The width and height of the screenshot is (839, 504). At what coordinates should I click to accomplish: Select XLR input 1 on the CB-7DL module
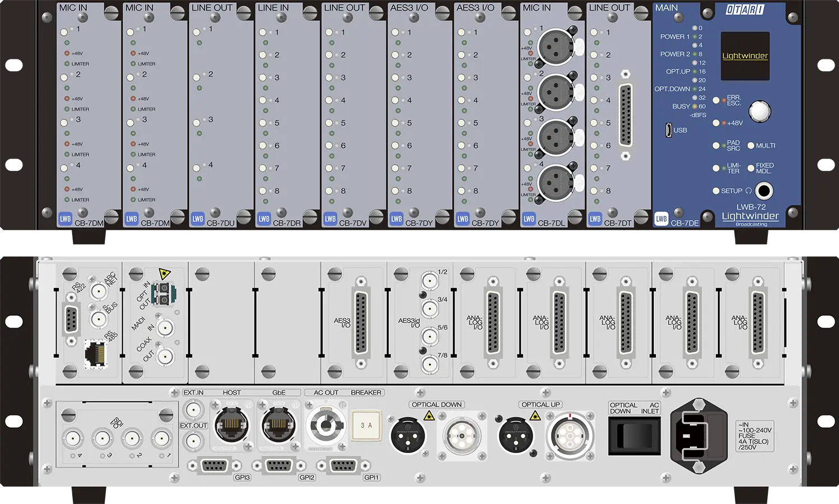(x=556, y=48)
